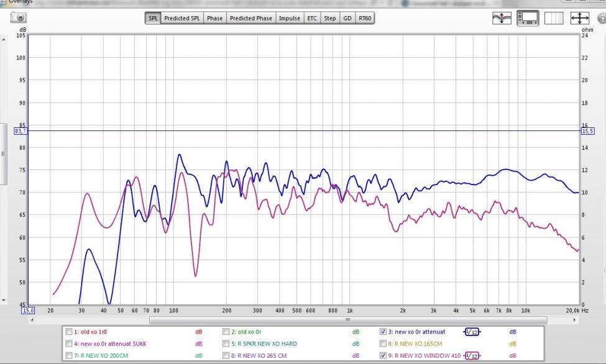This screenshot has height=364, width=606.
Task: Click the 'ohm' axis label at top right
Action: coord(587,30)
